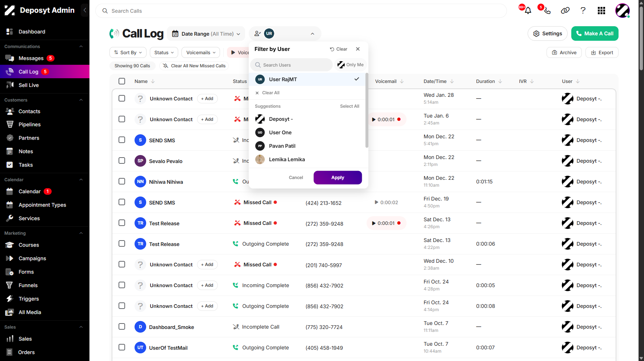
Task: Select Lemika Lemika from suggestions
Action: [x=308, y=159]
